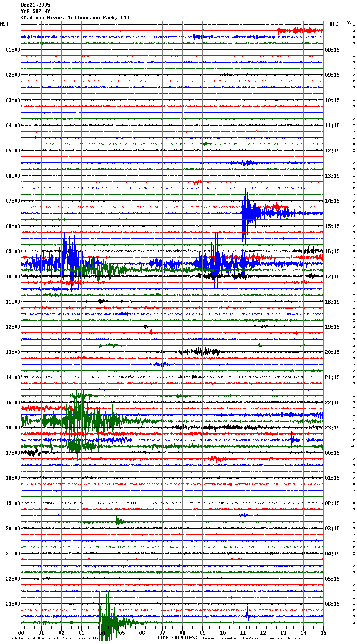
Task: Click the 16:15 UTC time label
Action: click(332, 251)
